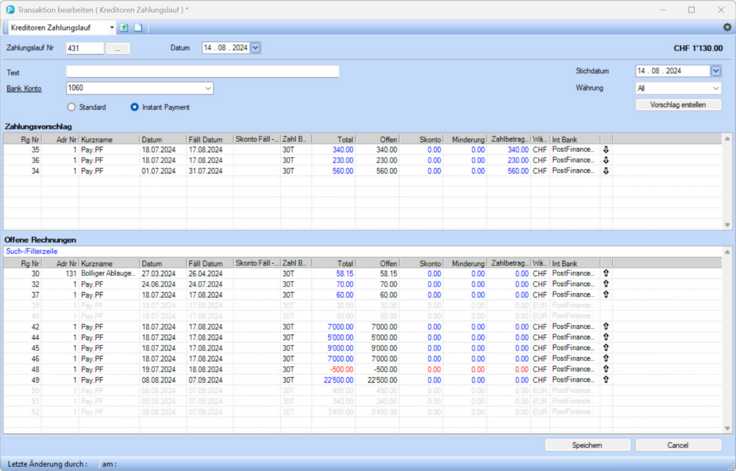This screenshot has width=736, height=471.
Task: Select the Standard radio button
Action: (x=71, y=107)
